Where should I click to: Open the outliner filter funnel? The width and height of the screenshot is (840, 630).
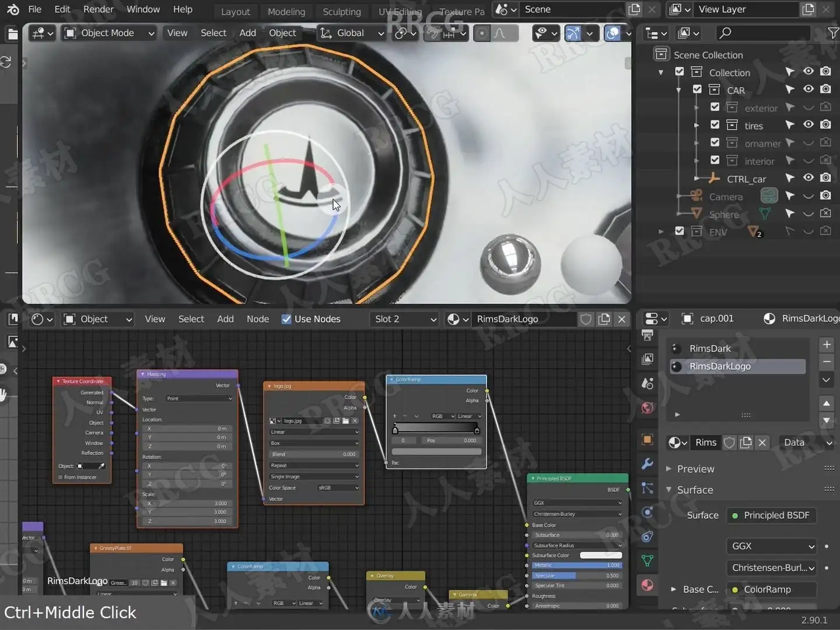click(x=834, y=33)
